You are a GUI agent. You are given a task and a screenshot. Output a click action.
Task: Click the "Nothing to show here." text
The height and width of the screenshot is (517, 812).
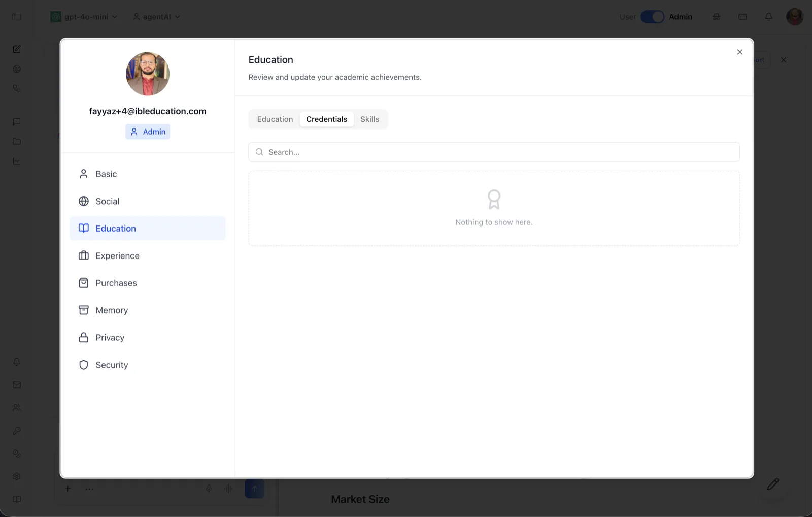pos(494,222)
